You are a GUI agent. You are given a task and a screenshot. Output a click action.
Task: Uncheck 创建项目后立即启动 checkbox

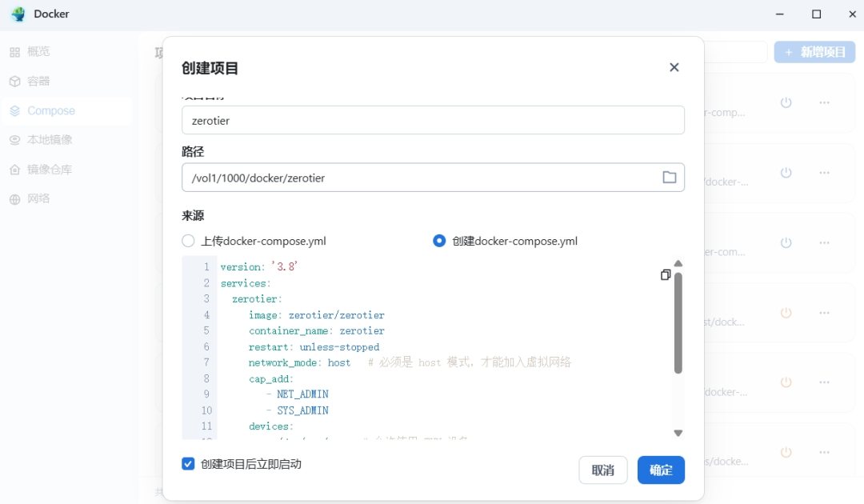[x=189, y=464]
